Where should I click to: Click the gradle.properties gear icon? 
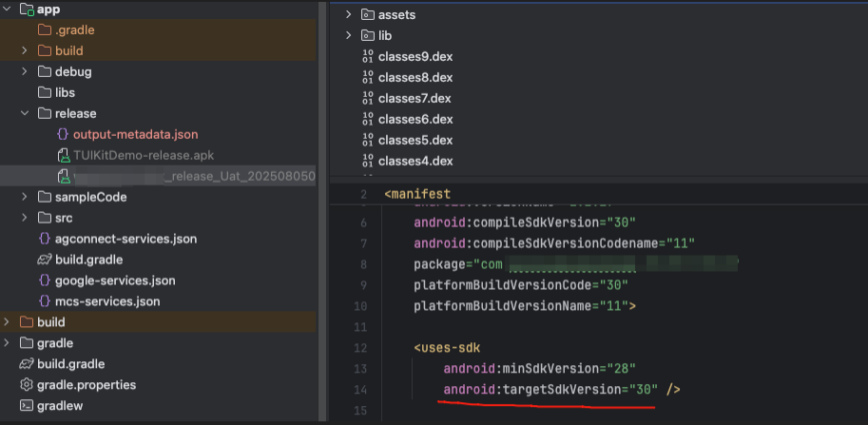tap(27, 385)
